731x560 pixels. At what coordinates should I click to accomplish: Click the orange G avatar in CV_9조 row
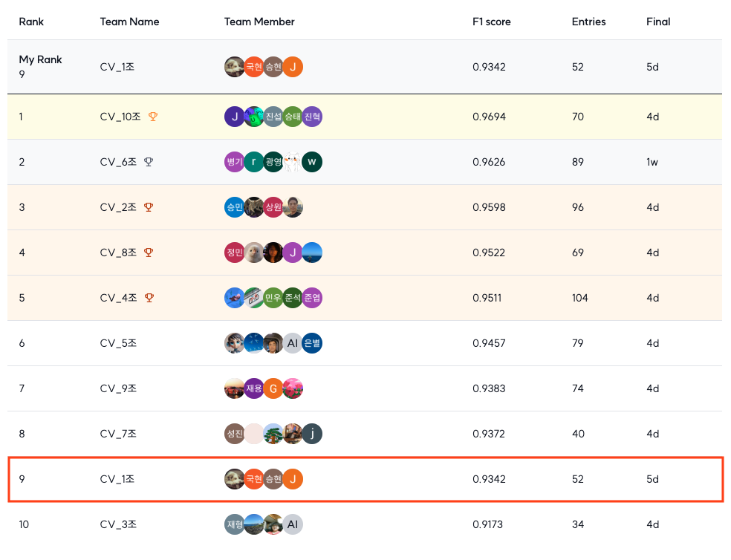(273, 388)
